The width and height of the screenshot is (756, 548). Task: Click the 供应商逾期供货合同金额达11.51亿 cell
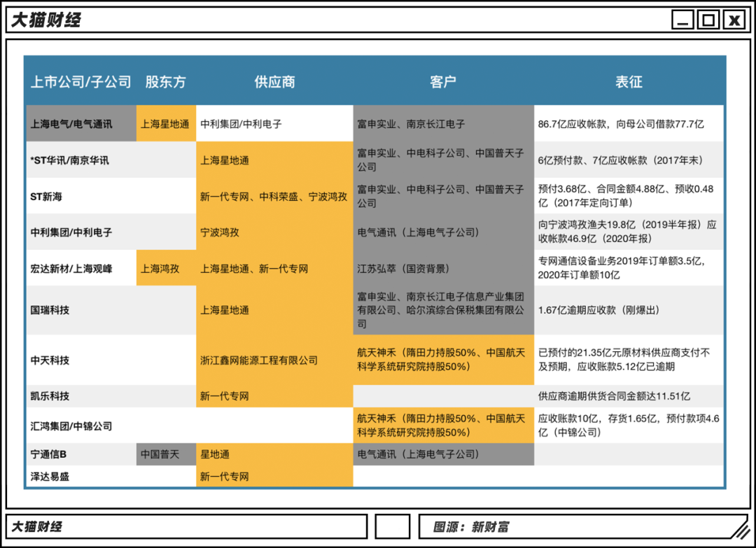[629, 395]
